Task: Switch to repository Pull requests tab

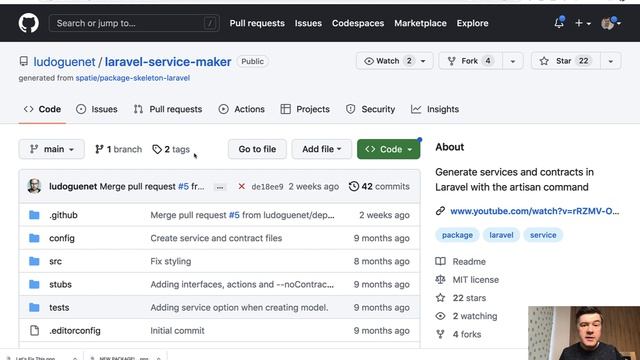Action: (168, 109)
